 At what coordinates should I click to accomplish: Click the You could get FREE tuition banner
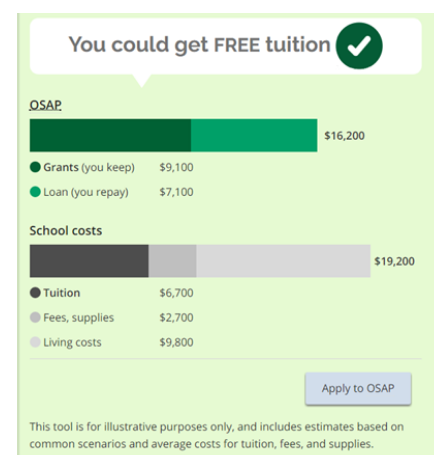tap(226, 46)
